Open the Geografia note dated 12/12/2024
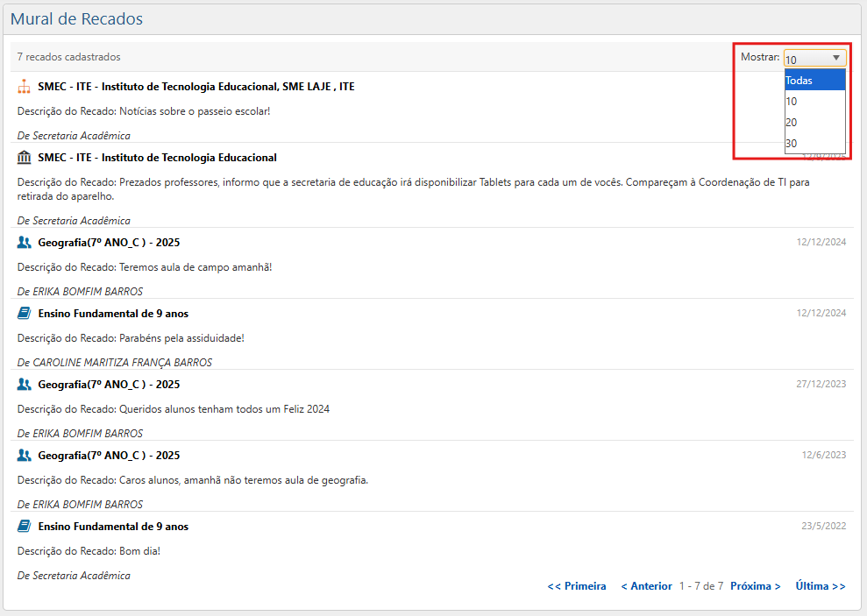This screenshot has height=616, width=867. [109, 243]
